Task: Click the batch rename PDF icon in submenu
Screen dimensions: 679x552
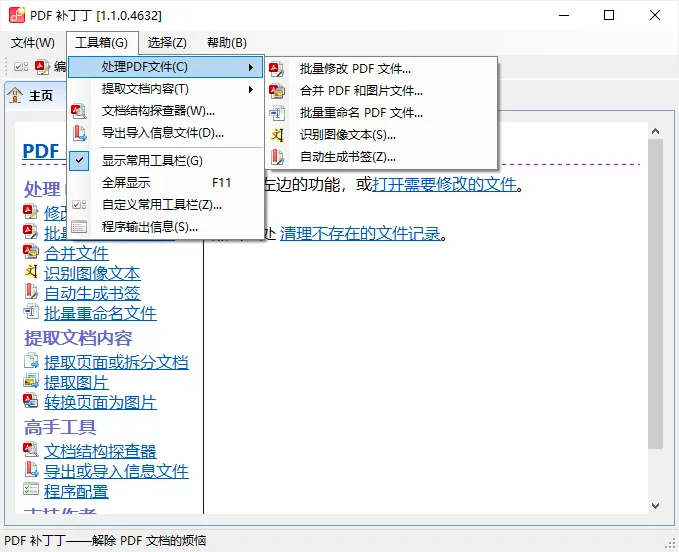Action: (276, 113)
